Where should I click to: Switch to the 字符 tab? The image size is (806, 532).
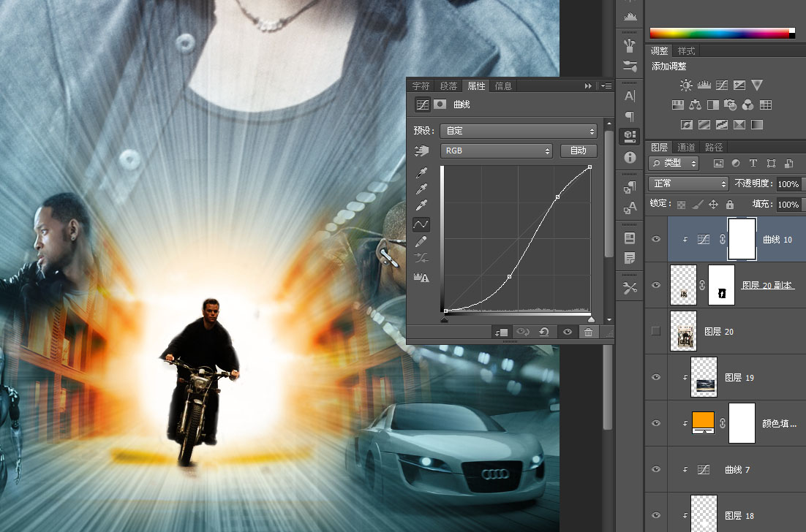pos(421,85)
